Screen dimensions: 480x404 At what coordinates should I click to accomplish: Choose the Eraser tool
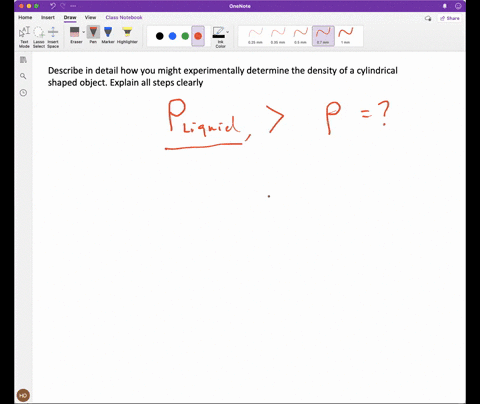(x=75, y=35)
